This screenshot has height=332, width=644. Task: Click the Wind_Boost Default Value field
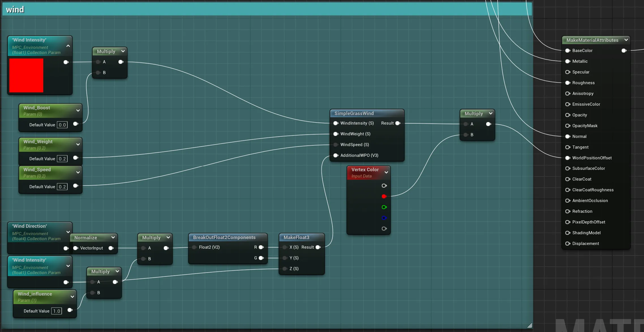(62, 125)
